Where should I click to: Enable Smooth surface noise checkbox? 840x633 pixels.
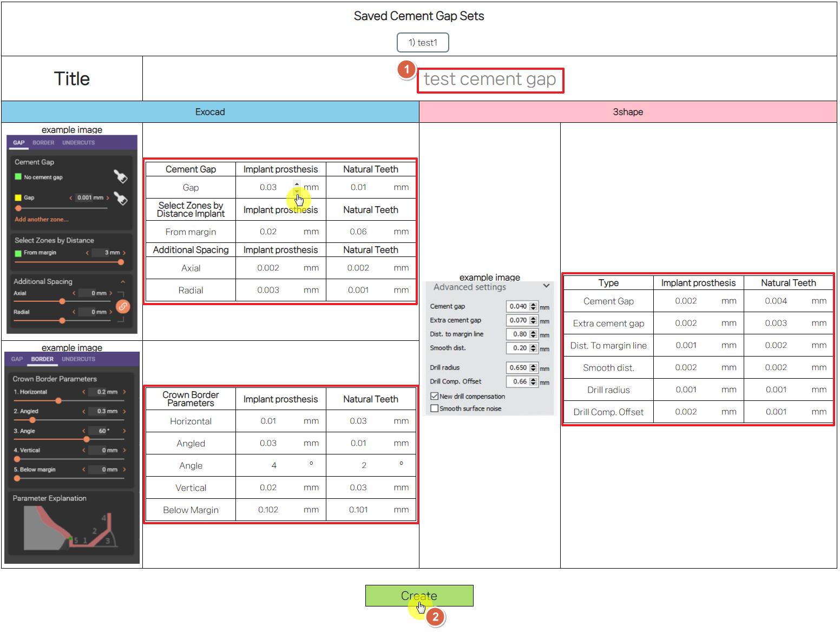435,408
